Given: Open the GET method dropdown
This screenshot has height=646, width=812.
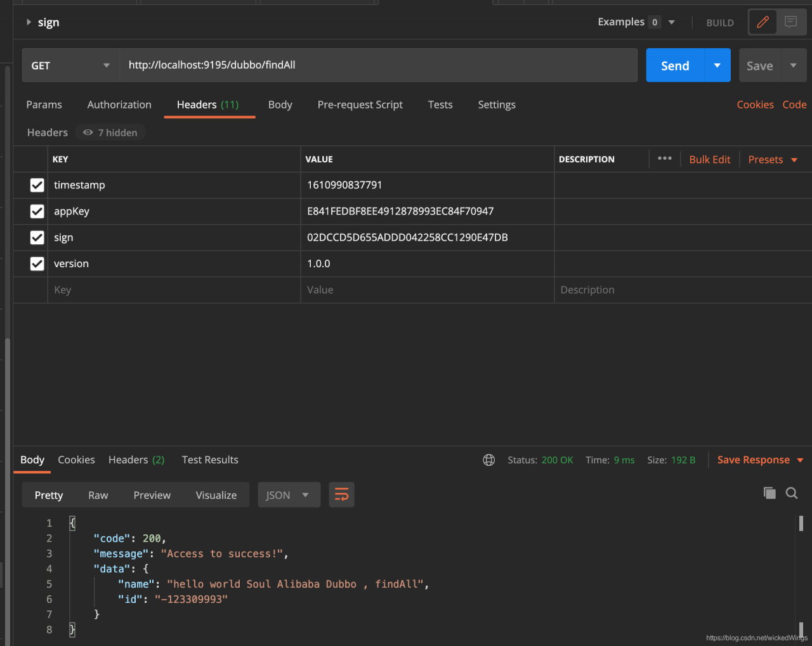Looking at the screenshot, I should pos(71,65).
